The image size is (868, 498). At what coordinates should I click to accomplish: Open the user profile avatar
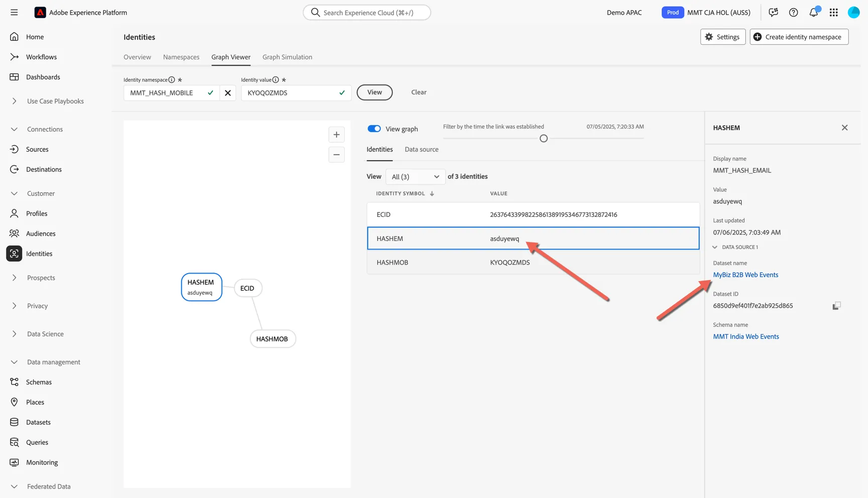pos(854,13)
